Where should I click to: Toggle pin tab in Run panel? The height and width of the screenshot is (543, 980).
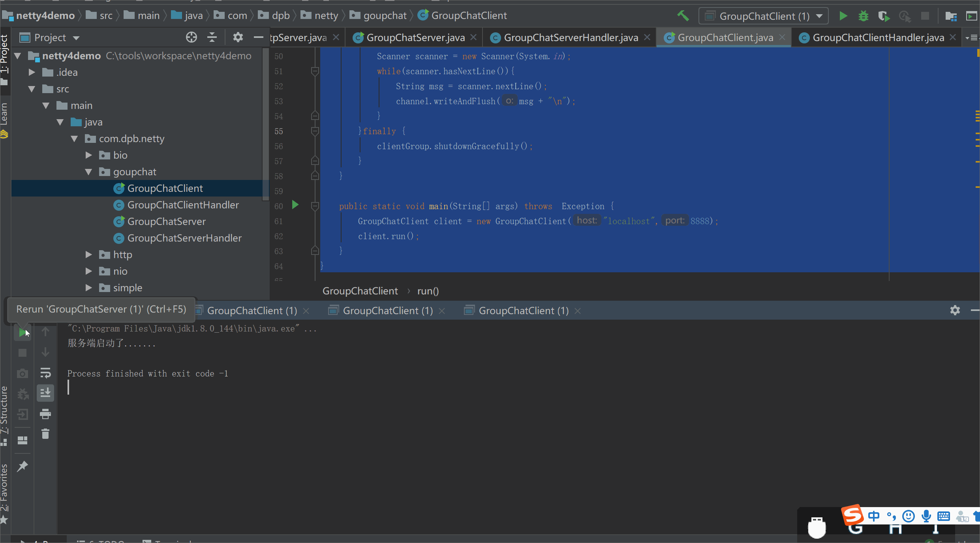tap(23, 466)
